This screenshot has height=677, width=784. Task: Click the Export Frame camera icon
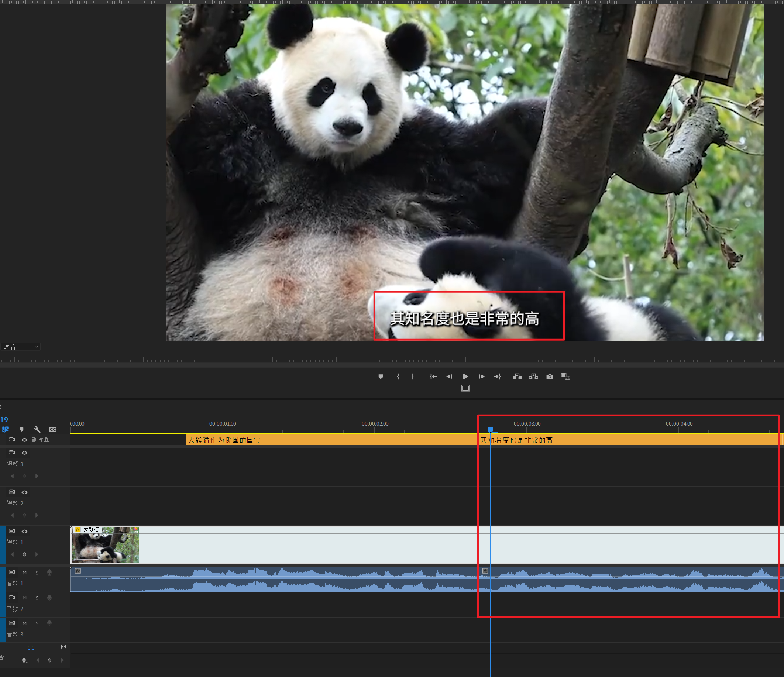coord(550,377)
